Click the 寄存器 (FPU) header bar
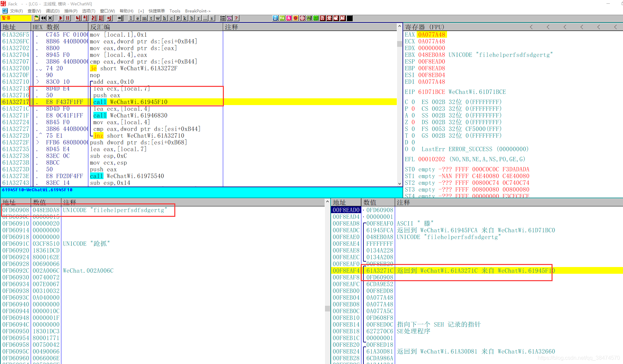 tap(513, 27)
